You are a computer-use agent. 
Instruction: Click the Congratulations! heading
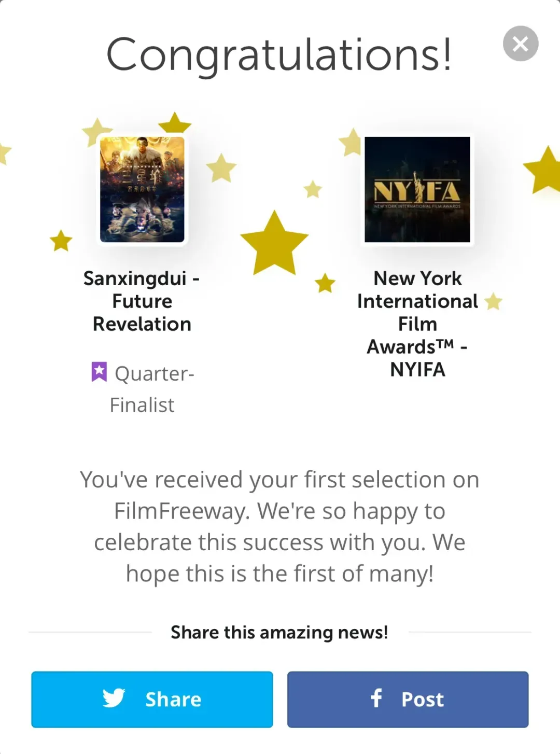pyautogui.click(x=279, y=54)
